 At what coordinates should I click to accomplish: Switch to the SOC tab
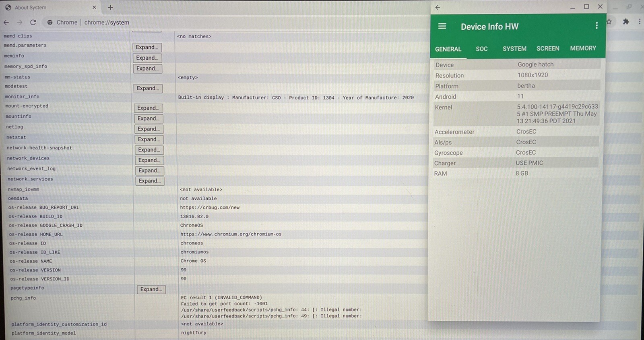[x=481, y=49]
